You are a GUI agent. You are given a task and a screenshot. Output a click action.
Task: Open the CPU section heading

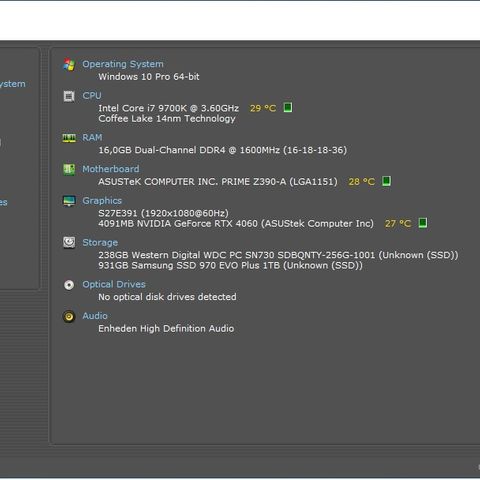click(x=92, y=96)
